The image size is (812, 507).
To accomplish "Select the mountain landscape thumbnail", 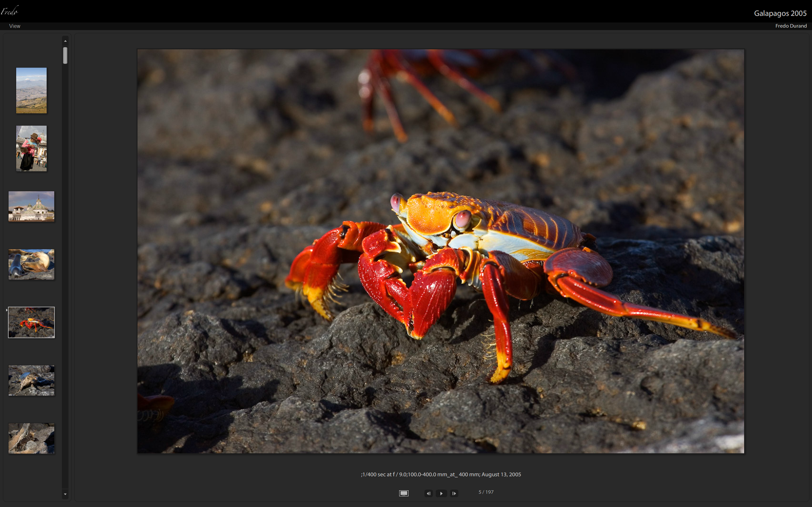I will pyautogui.click(x=31, y=90).
